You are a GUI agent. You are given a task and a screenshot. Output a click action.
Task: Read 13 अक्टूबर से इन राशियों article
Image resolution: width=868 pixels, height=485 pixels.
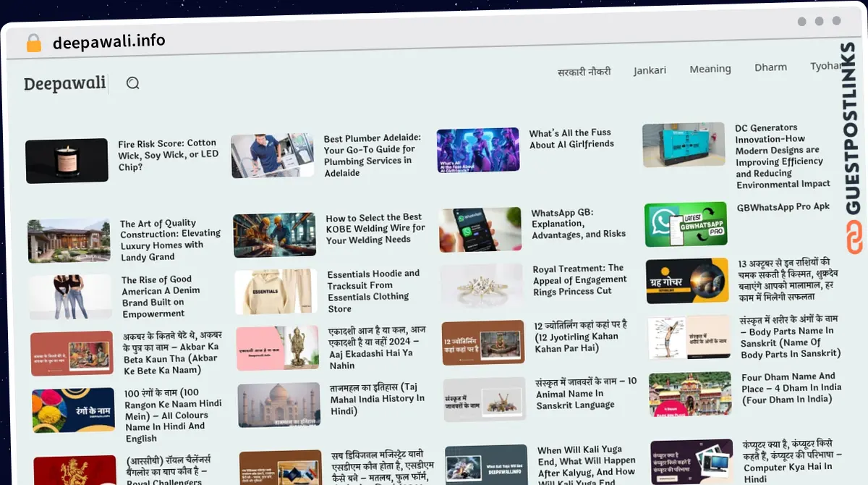pos(788,279)
